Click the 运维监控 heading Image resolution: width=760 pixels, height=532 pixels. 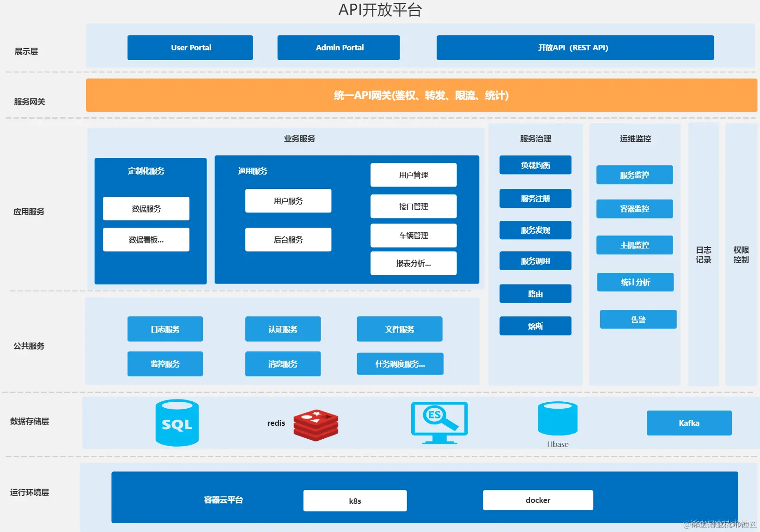pyautogui.click(x=635, y=139)
